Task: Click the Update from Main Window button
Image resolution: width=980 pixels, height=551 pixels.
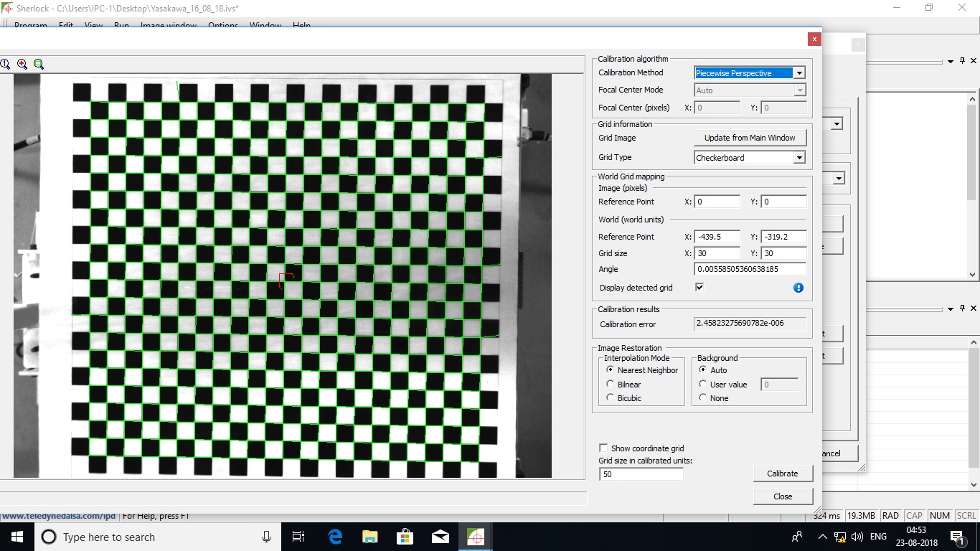Action: (750, 138)
